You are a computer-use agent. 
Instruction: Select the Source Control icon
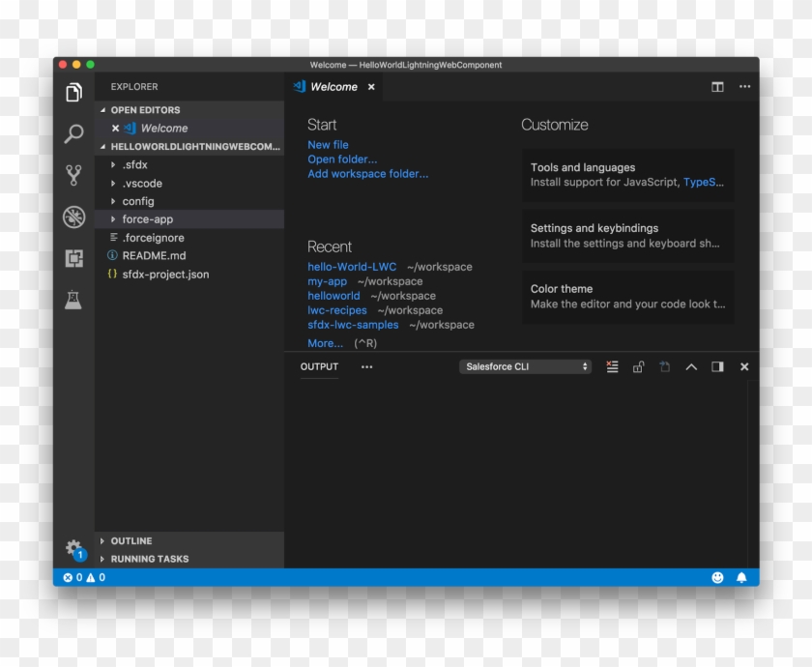[74, 175]
